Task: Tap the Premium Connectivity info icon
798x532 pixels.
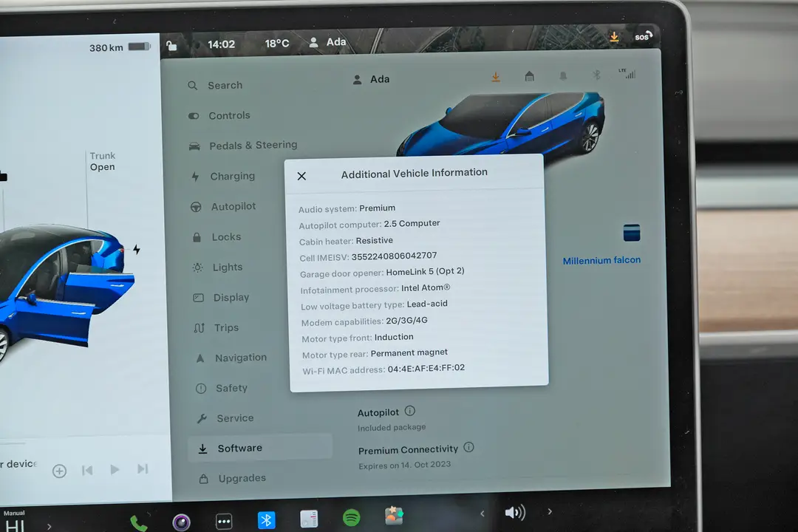Action: point(468,447)
